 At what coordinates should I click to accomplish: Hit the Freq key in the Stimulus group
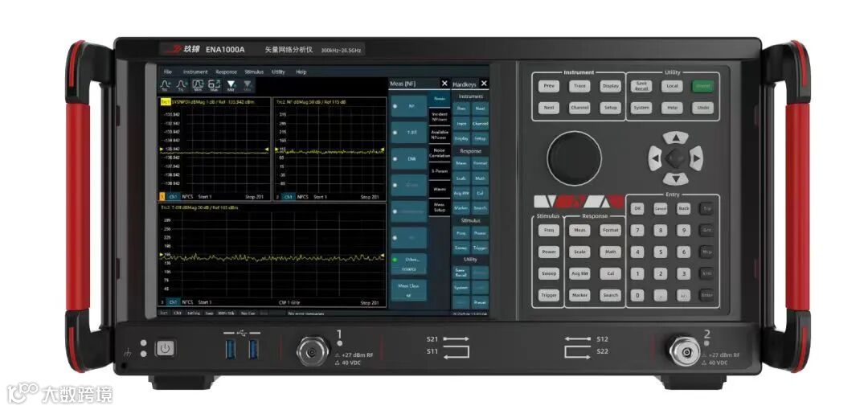pyautogui.click(x=549, y=230)
